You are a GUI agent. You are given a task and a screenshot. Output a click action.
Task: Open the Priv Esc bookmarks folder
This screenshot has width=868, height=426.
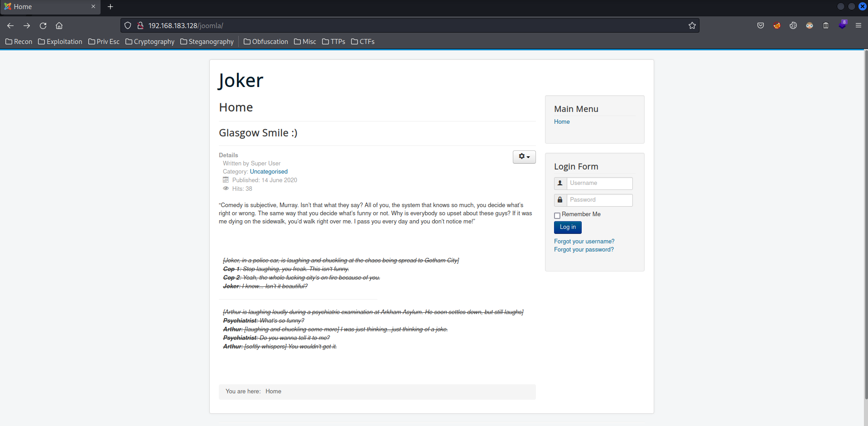pyautogui.click(x=104, y=42)
